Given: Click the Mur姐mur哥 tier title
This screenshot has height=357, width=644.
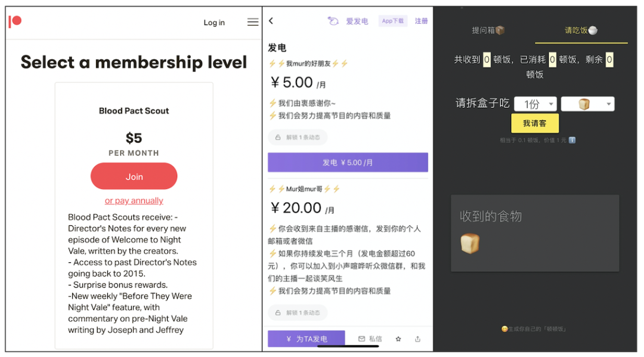Looking at the screenshot, I should [x=304, y=189].
